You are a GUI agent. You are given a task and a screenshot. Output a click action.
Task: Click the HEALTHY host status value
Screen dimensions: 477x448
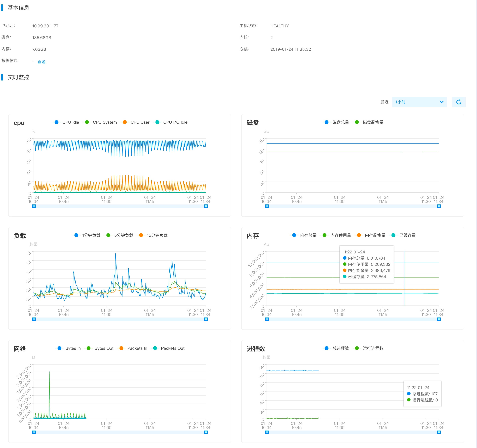(x=280, y=26)
